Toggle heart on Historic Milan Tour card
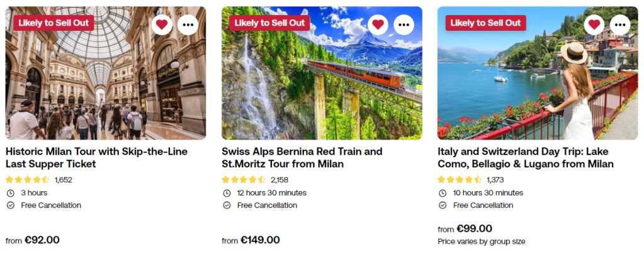This screenshot has width=644, height=257. click(162, 25)
